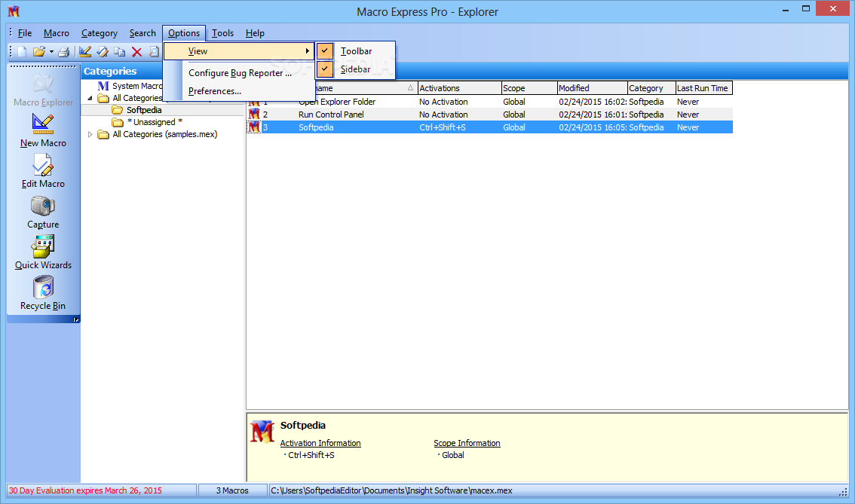Image resolution: width=855 pixels, height=504 pixels.
Task: Open Capture camcorder in the sidebar
Action: 43,212
